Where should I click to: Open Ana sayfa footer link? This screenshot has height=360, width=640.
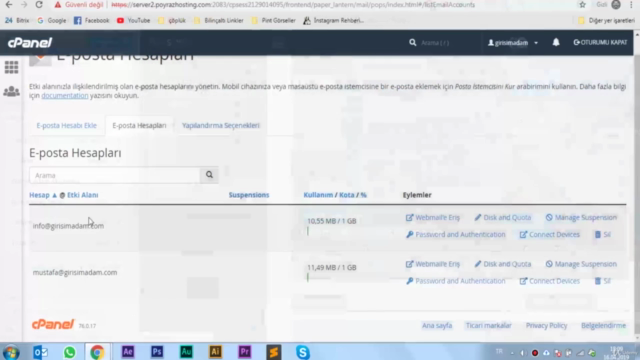tap(437, 325)
